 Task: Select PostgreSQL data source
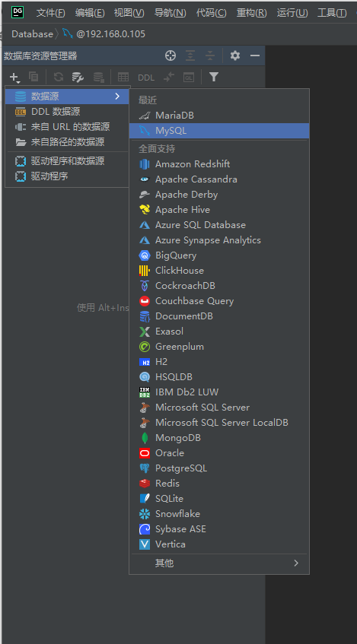coord(219,468)
